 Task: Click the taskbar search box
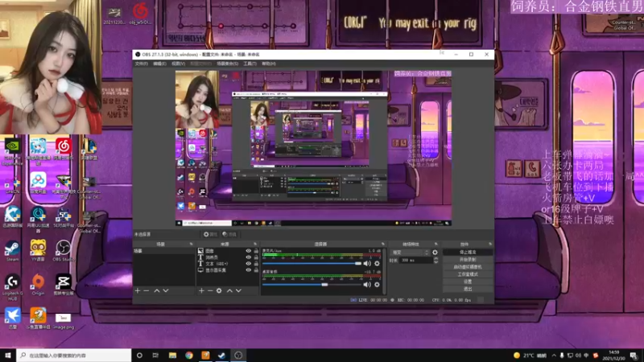pyautogui.click(x=74, y=356)
